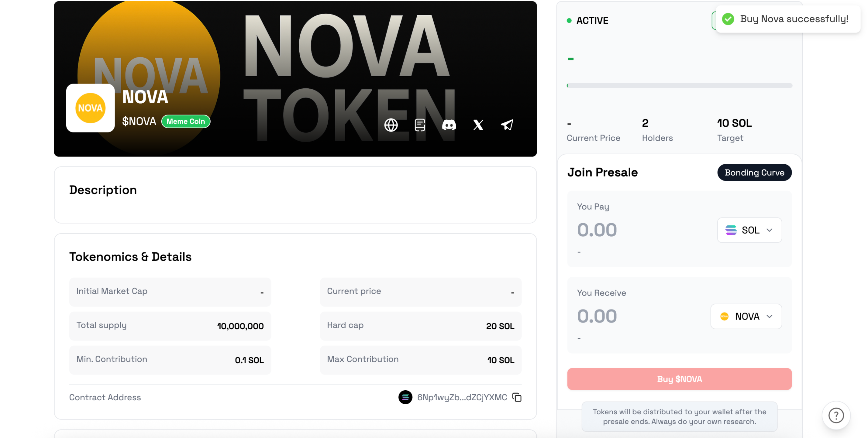
Task: Open the whitepaper document icon
Action: pos(420,125)
